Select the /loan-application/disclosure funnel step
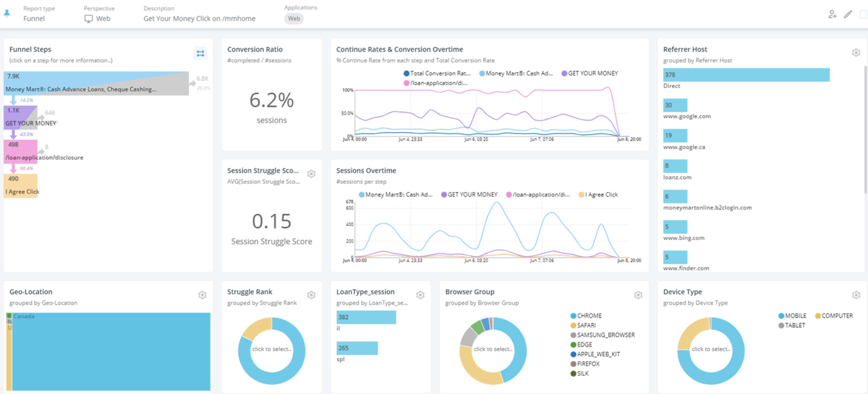Image resolution: width=868 pixels, height=394 pixels. pyautogui.click(x=20, y=151)
